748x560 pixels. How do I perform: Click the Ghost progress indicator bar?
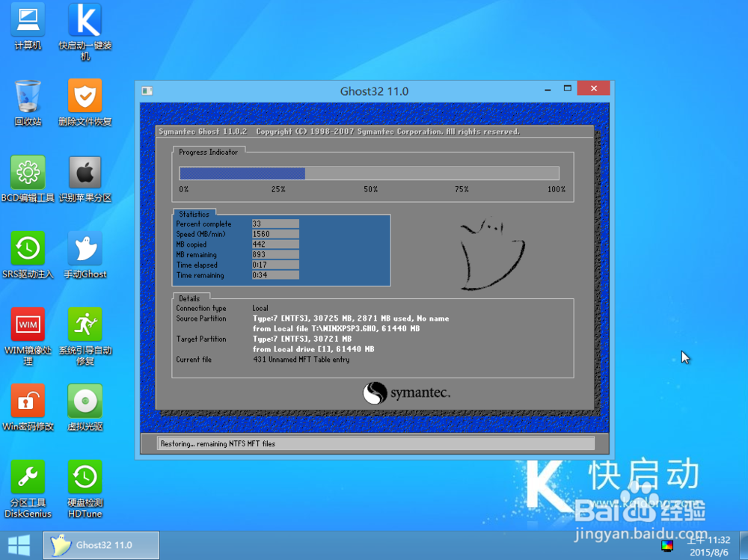[x=370, y=173]
